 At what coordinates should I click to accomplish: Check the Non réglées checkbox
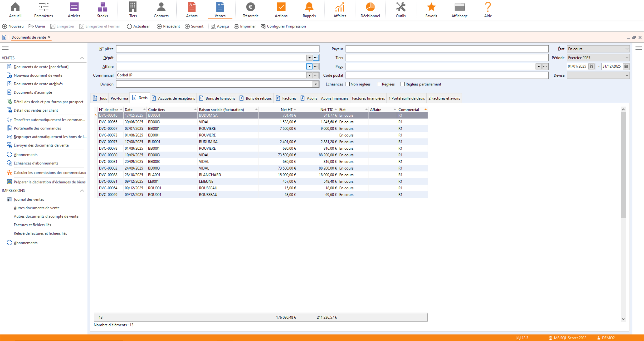[348, 84]
